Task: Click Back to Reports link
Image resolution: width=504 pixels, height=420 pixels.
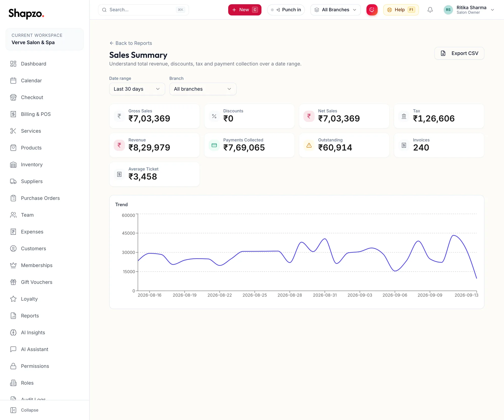Action: point(131,43)
